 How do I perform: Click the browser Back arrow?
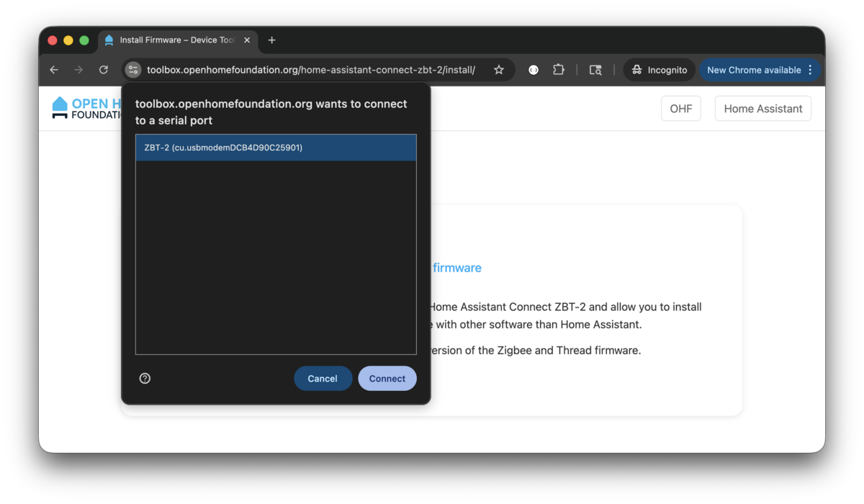point(54,70)
